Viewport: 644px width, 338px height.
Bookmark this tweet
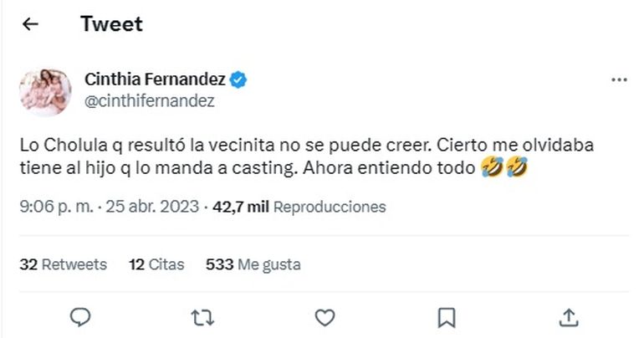(x=447, y=316)
